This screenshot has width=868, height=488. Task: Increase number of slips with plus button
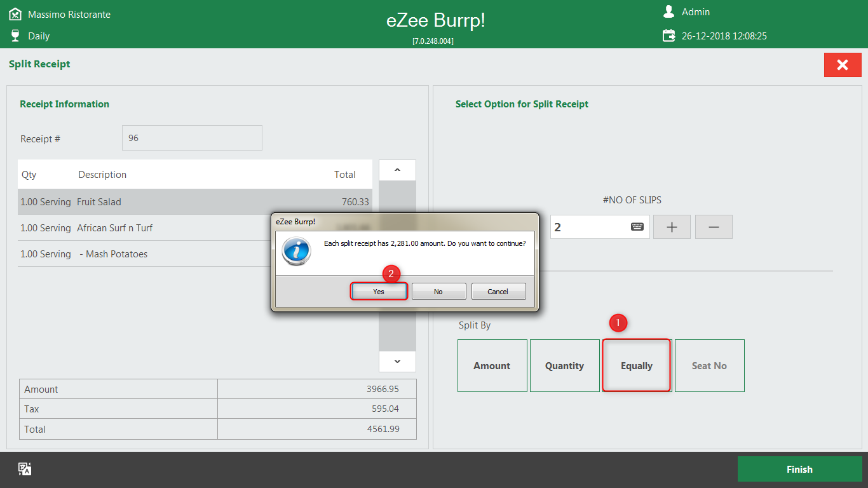pos(672,227)
